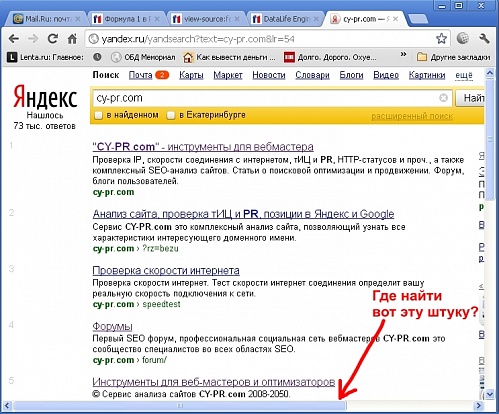Click the browser back arrow
Viewport: 499px width, 414px height.
click(x=14, y=39)
